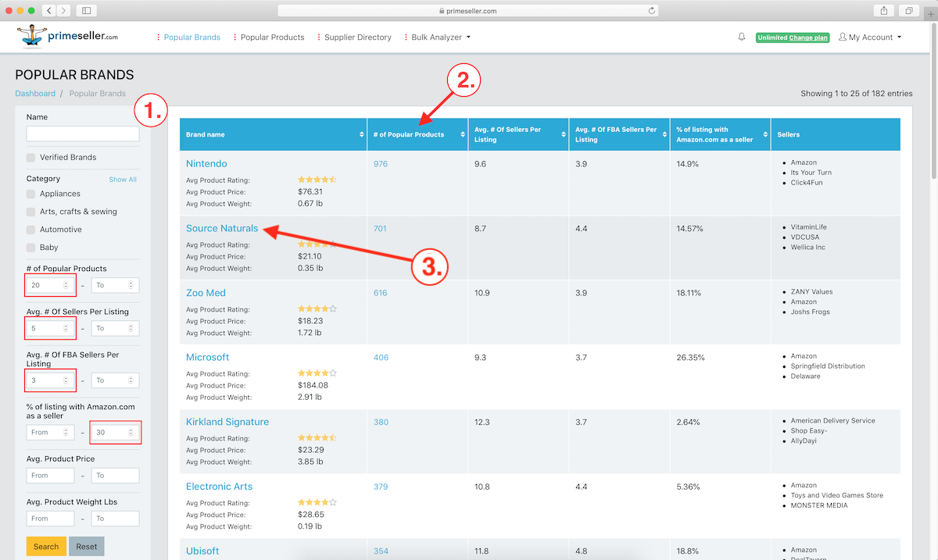The image size is (938, 560).
Task: Sort by Avg. # Of FBA Sellers arrows
Action: point(664,134)
